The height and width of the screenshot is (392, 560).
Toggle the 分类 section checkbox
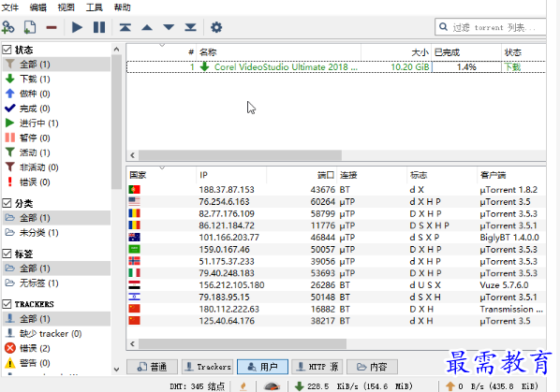(7, 203)
